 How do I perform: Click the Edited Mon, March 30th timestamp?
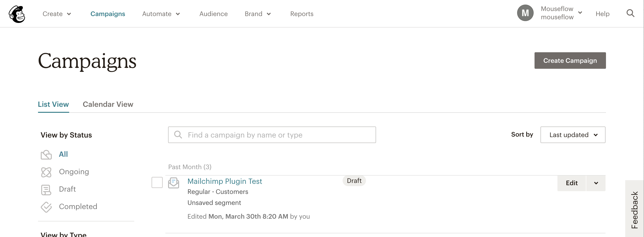[x=248, y=216]
